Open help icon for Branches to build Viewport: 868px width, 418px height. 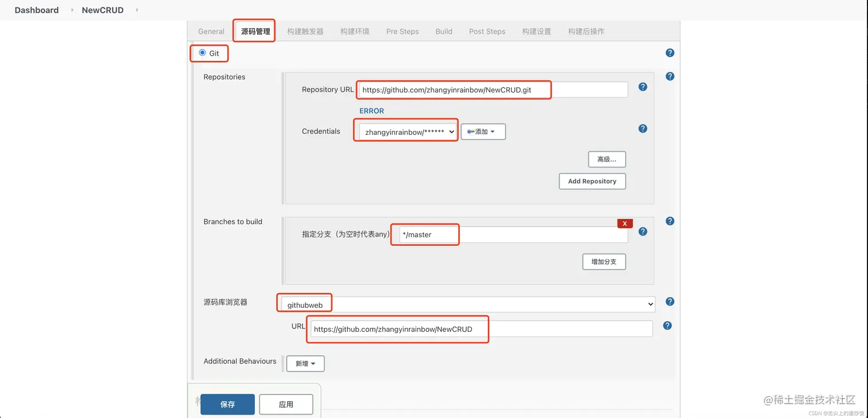pyautogui.click(x=670, y=221)
